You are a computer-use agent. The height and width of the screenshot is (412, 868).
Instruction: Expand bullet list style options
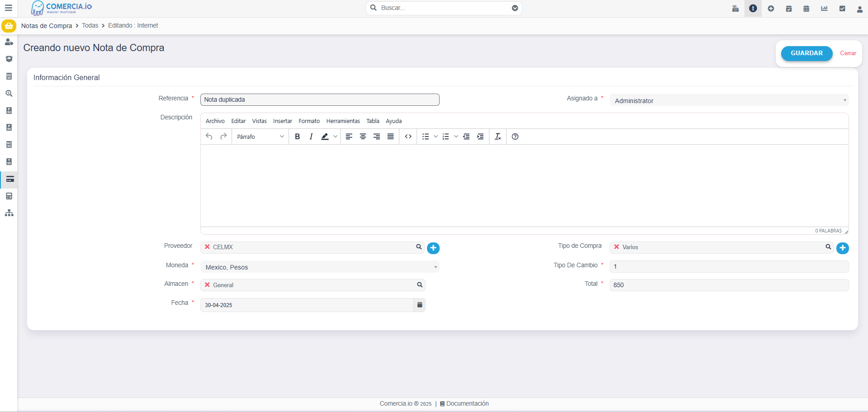tap(436, 137)
